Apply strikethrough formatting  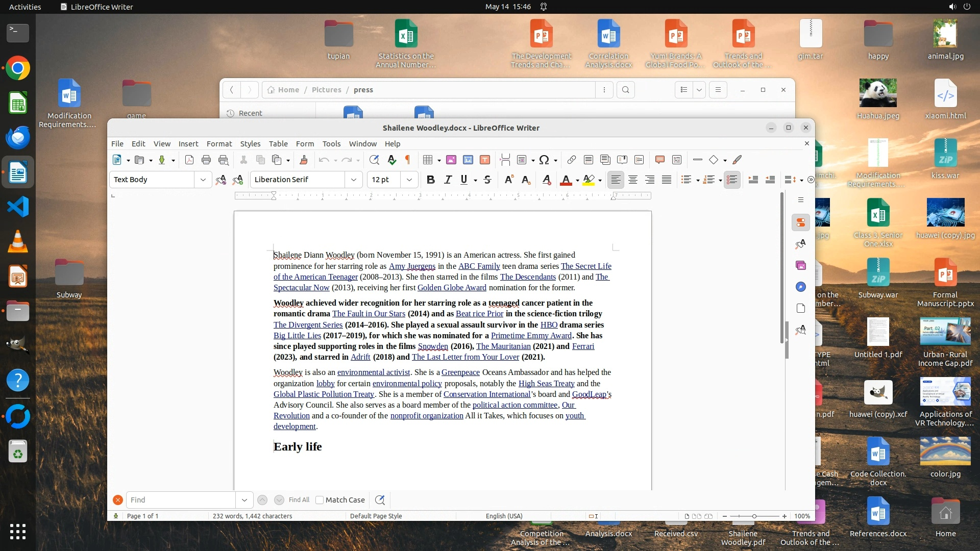coord(487,180)
